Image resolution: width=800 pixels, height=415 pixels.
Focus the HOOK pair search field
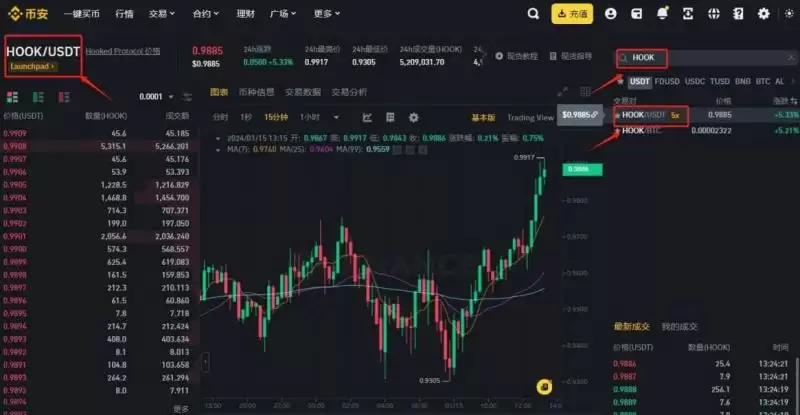click(x=707, y=58)
